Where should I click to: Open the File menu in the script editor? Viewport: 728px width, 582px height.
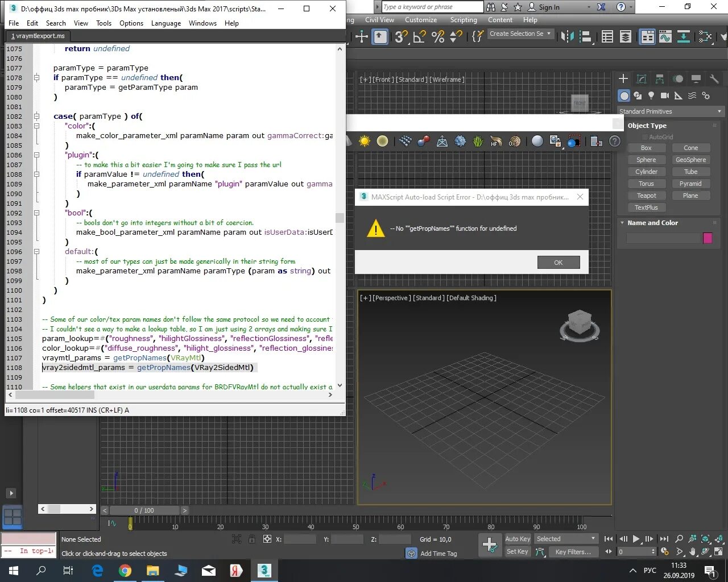pyautogui.click(x=14, y=23)
